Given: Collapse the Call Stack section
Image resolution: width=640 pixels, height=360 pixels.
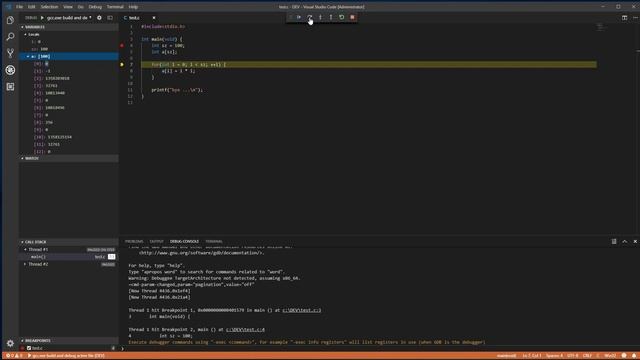Looking at the screenshot, I should [69, 242].
